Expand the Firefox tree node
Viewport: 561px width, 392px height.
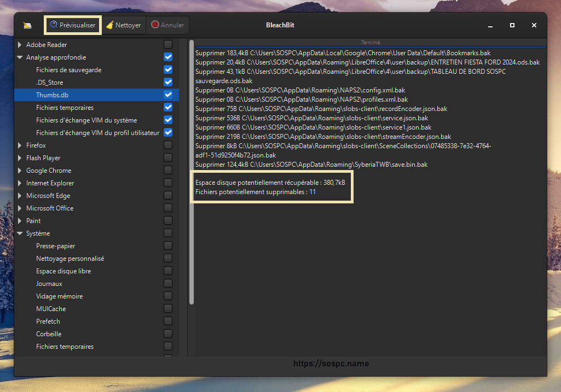click(x=20, y=145)
